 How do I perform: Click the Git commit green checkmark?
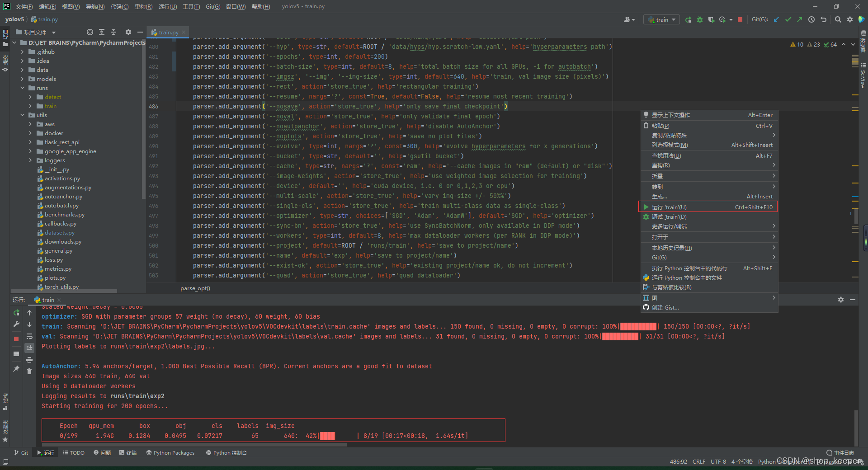point(788,19)
